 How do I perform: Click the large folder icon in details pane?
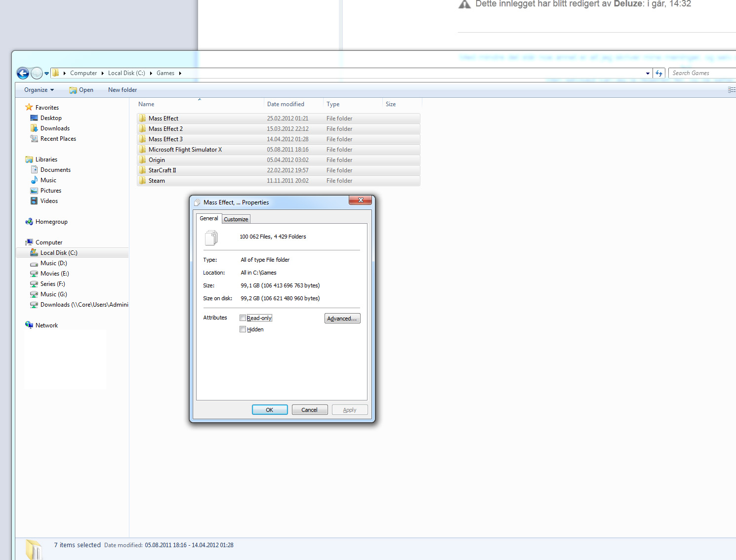point(34,549)
